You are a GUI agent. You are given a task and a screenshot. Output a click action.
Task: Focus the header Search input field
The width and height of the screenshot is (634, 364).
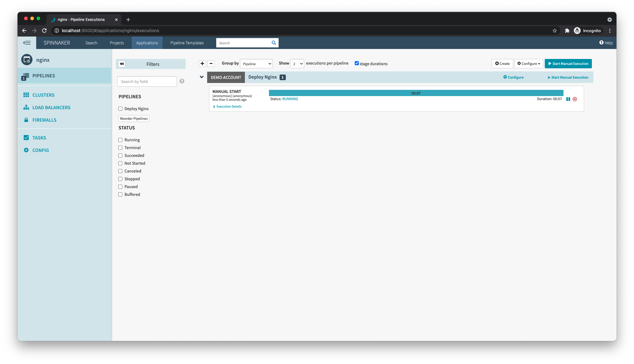point(243,43)
